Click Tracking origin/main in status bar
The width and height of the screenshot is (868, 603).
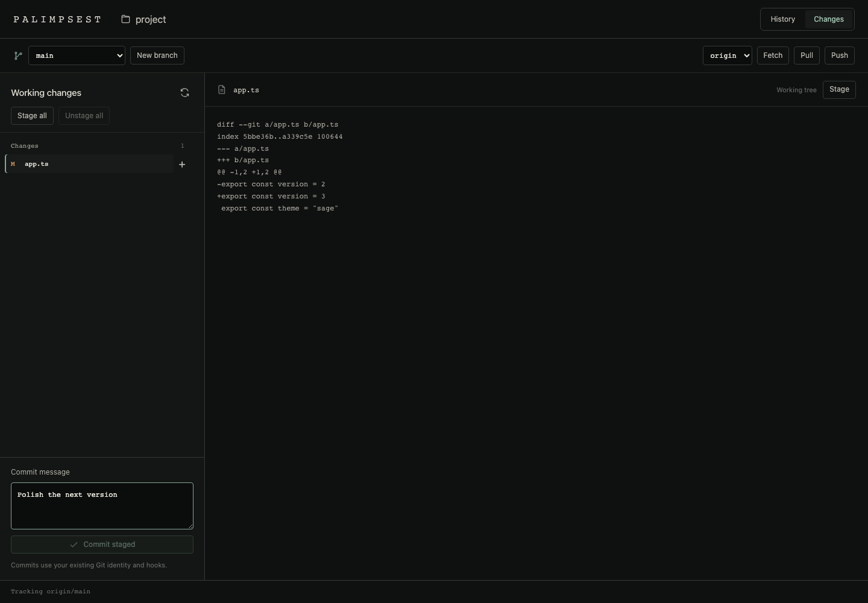tap(51, 592)
